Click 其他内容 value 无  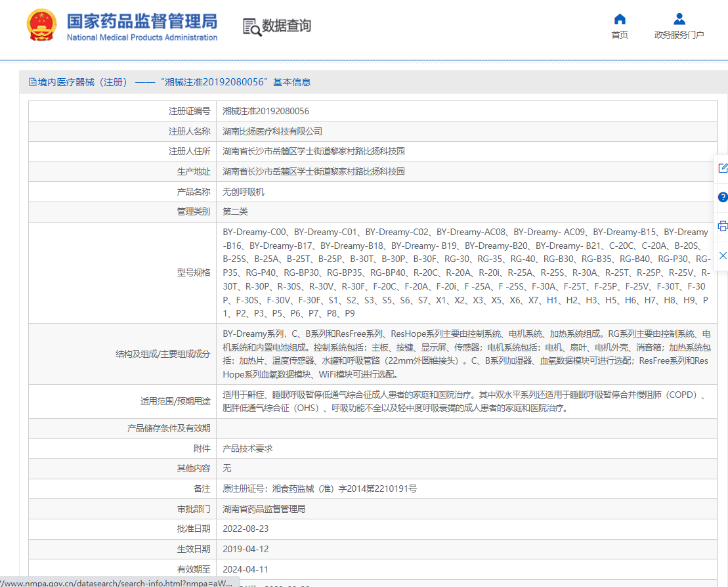click(226, 468)
